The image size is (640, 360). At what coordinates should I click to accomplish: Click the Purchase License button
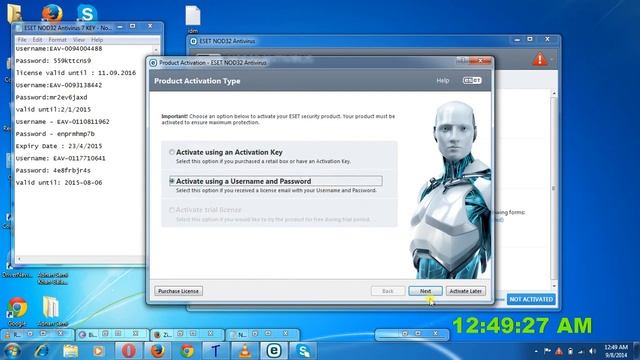[x=178, y=291]
